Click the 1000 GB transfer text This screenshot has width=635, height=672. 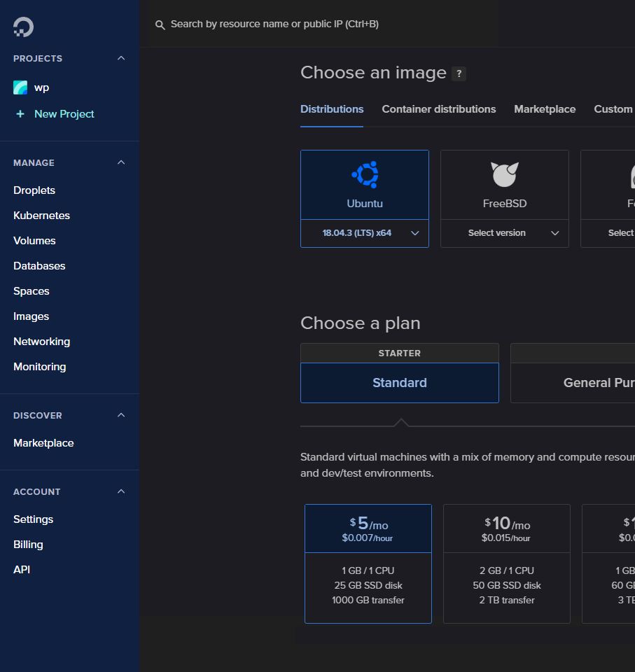coord(368,601)
